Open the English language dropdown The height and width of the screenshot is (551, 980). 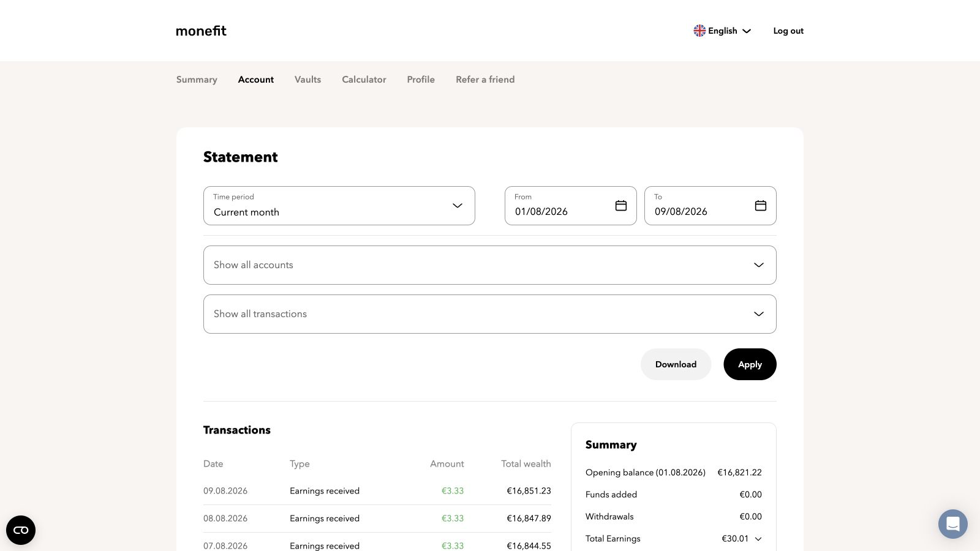722,31
